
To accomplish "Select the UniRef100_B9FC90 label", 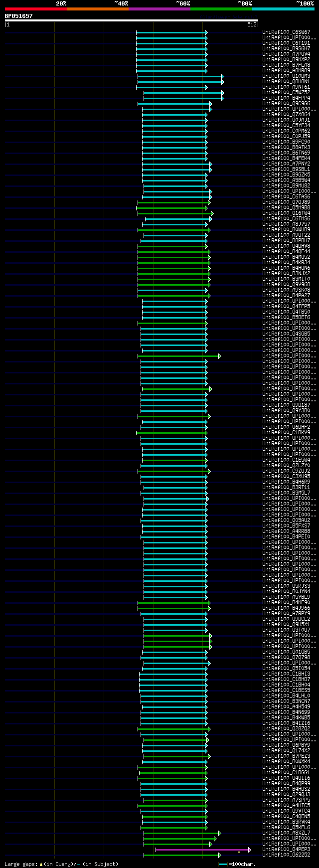I will point(286,142).
